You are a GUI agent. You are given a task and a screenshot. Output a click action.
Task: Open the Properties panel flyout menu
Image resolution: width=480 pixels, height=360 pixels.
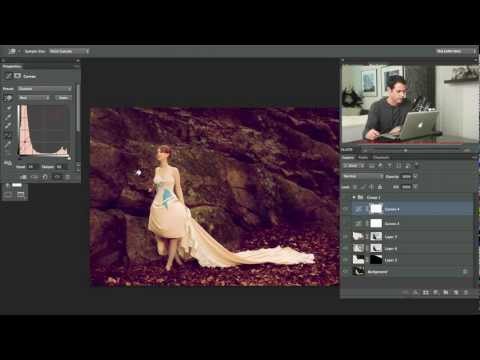[x=76, y=66]
